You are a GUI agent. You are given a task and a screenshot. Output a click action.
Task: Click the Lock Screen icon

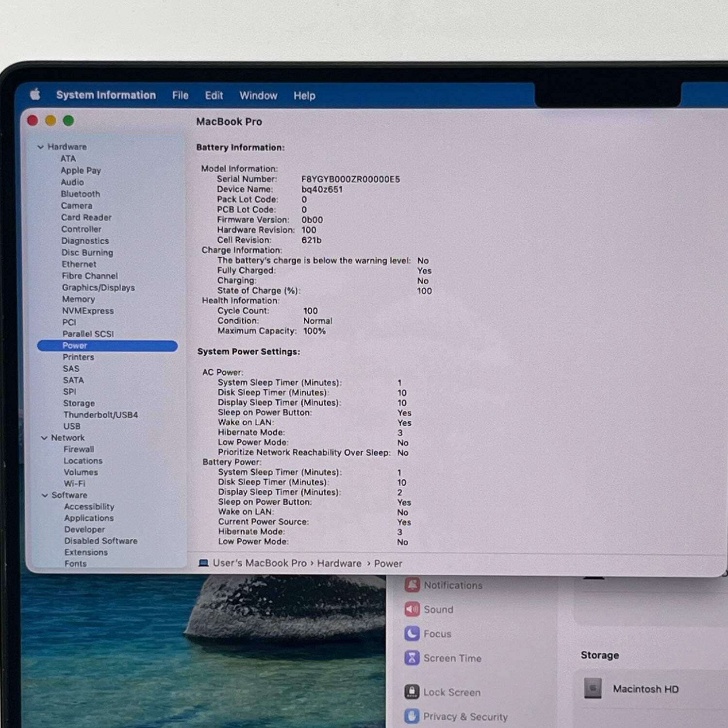412,692
